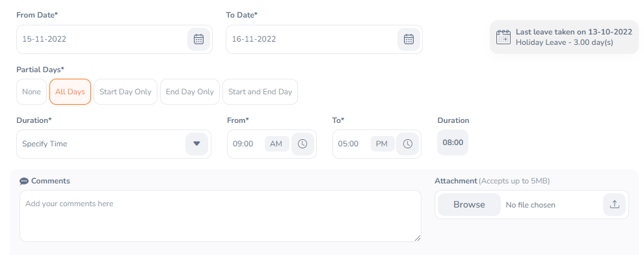The width and height of the screenshot is (644, 255).
Task: Open the To Date calendar picker icon
Action: point(409,40)
